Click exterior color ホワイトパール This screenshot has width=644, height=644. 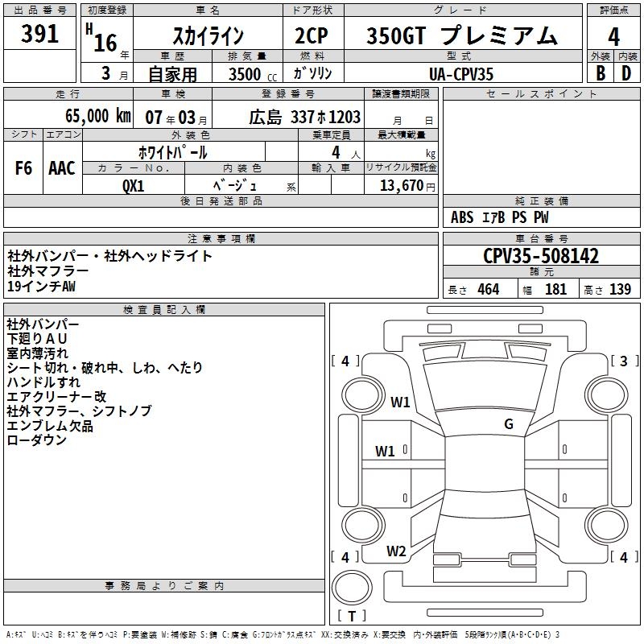pyautogui.click(x=173, y=153)
